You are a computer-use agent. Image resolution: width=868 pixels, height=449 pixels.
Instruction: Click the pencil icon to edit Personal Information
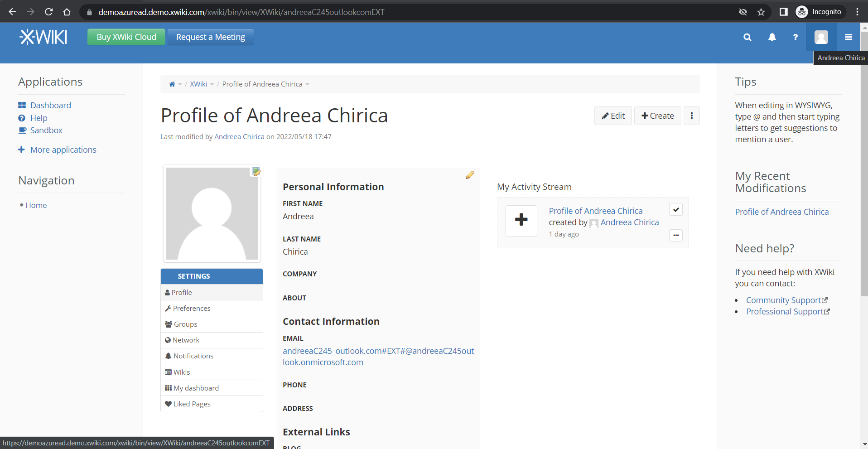[x=470, y=175]
